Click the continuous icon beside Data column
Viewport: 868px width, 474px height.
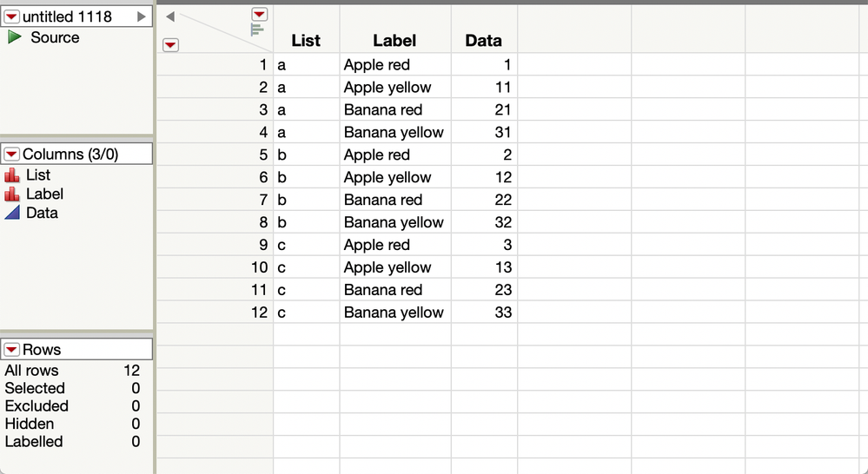(x=12, y=213)
